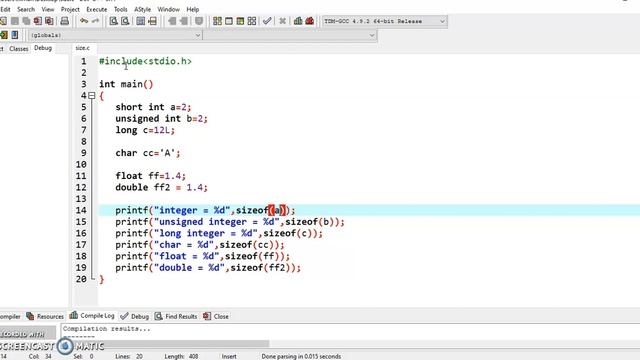Viewport: 640px width, 360px height.
Task: Open the Help menu
Action: (193, 9)
